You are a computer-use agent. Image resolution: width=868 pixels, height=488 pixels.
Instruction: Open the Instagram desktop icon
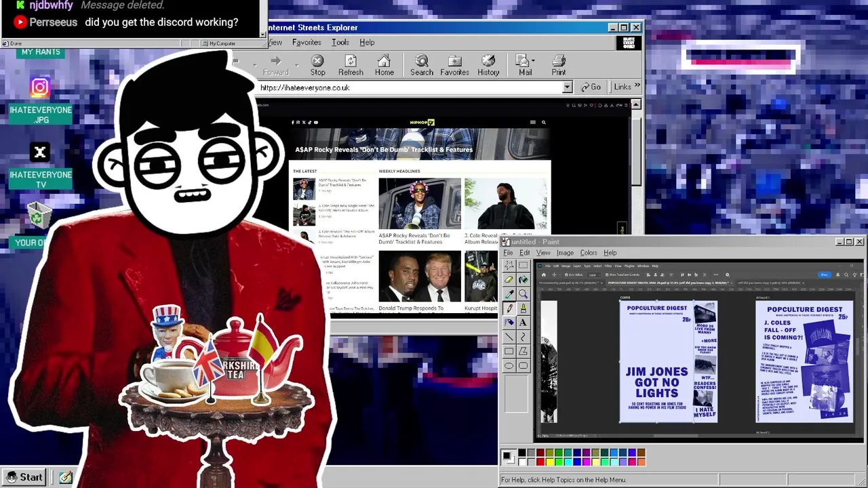(x=40, y=87)
